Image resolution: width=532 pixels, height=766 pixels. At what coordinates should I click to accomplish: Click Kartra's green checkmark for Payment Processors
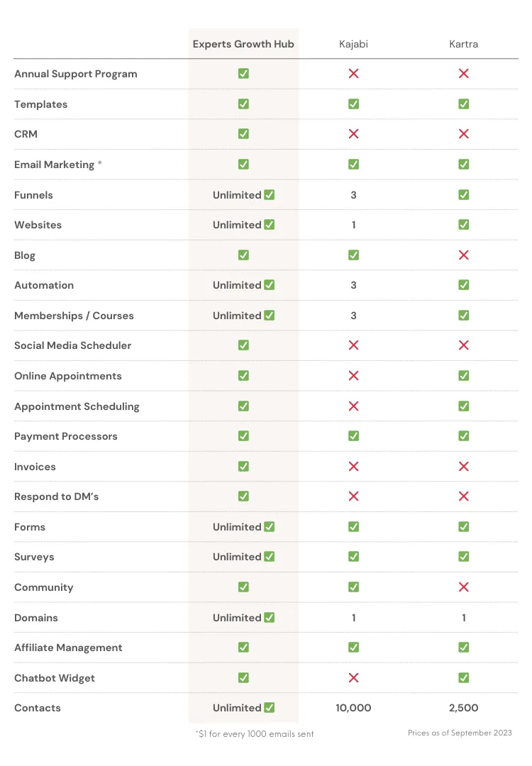(464, 435)
